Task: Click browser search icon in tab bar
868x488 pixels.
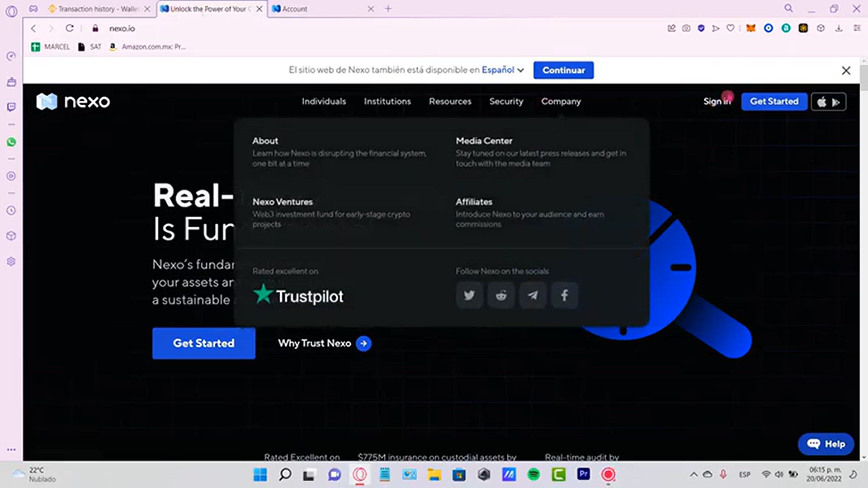Action: point(788,9)
